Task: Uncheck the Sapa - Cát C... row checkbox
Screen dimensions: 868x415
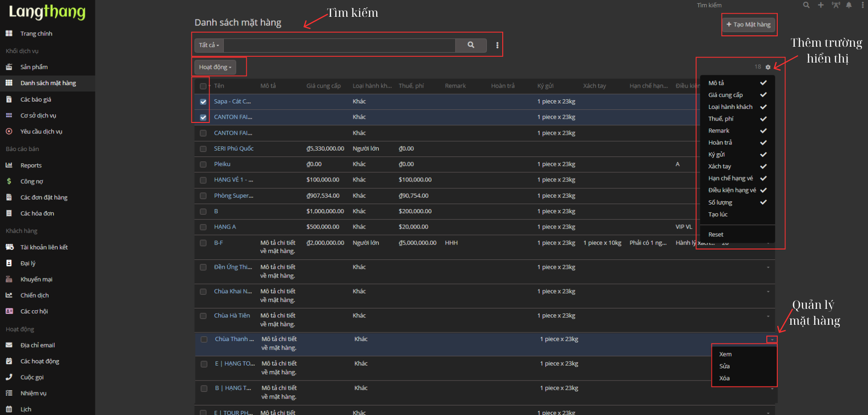Action: coord(203,102)
